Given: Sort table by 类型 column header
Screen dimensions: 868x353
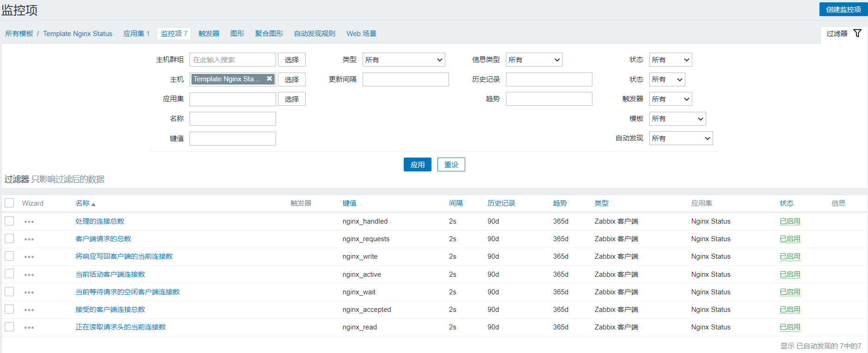Looking at the screenshot, I should (x=602, y=203).
